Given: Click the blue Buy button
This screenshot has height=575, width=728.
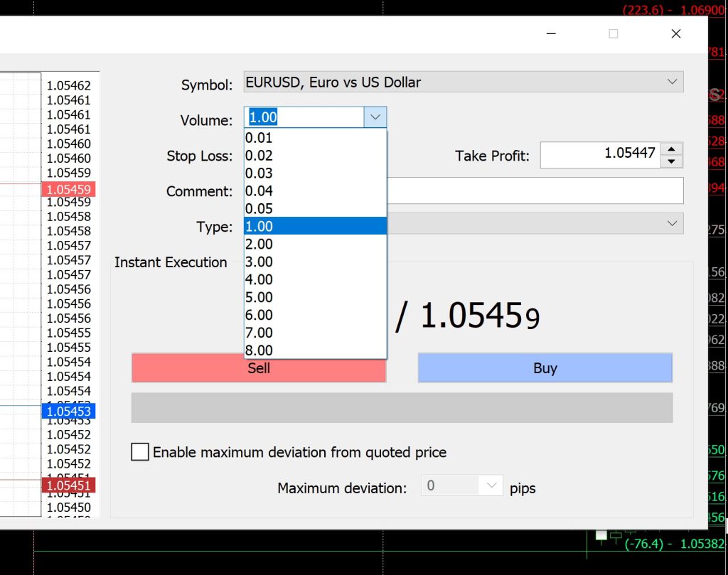Looking at the screenshot, I should [545, 368].
